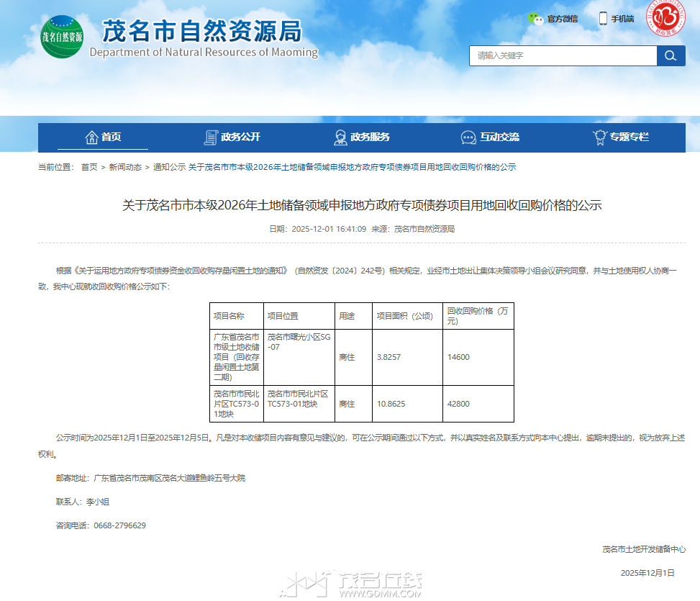Image resolution: width=700 pixels, height=601 pixels.
Task: Select the 政务服务 navigation item
Action: 371,137
